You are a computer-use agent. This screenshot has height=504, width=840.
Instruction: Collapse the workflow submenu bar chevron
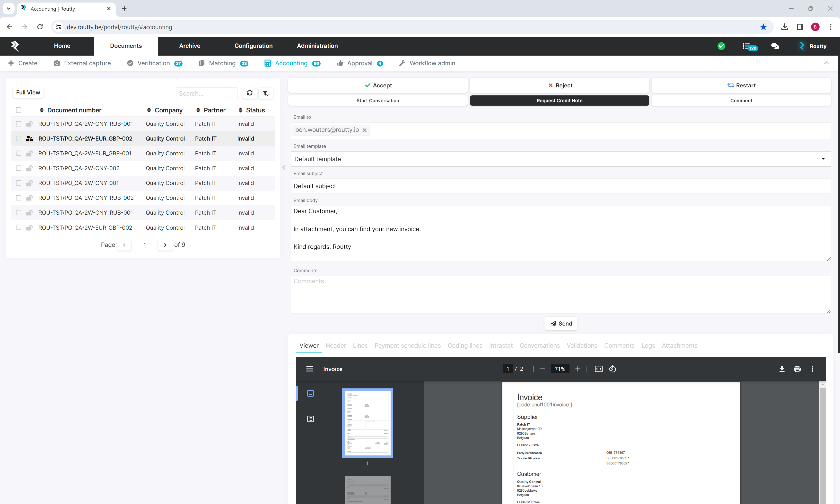(826, 63)
